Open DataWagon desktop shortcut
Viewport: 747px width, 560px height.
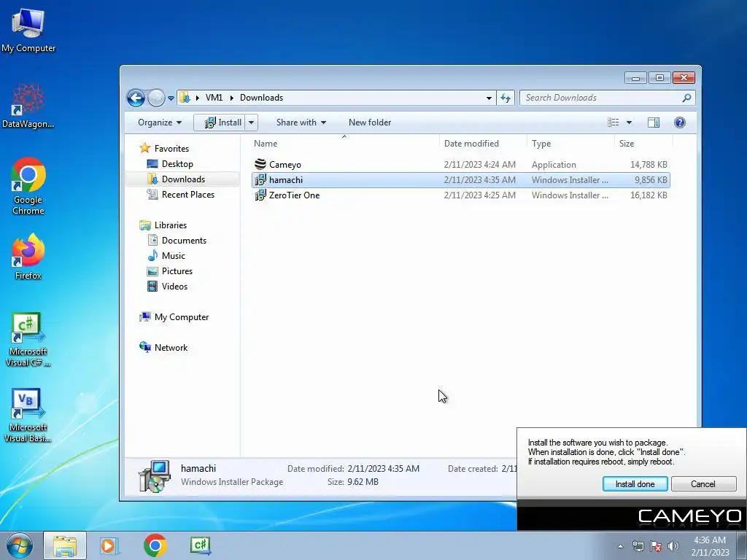click(x=28, y=106)
